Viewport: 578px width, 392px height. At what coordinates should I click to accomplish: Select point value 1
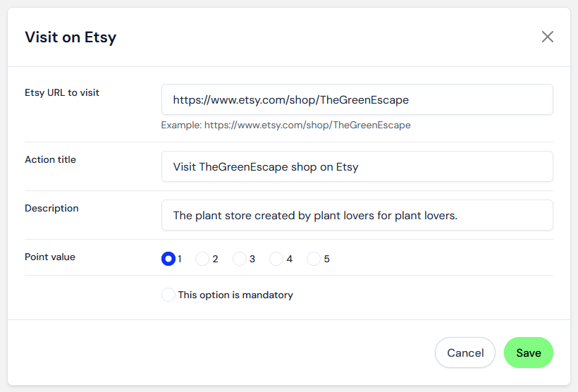tap(168, 259)
